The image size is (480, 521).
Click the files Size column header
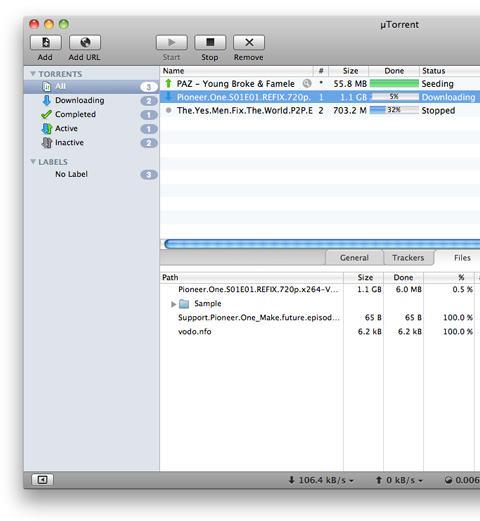pyautogui.click(x=364, y=277)
